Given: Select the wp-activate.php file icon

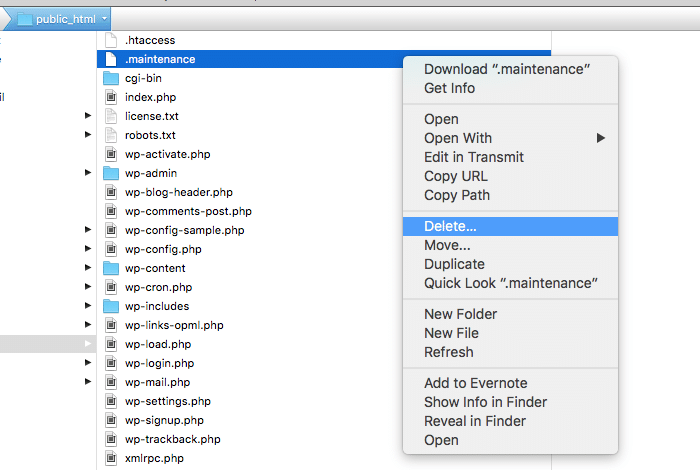Looking at the screenshot, I should (x=111, y=154).
